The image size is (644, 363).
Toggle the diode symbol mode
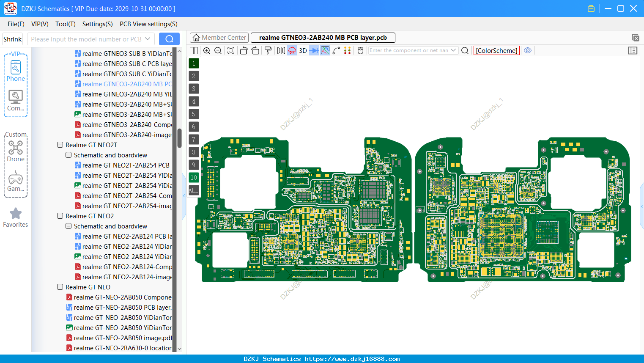(x=314, y=50)
